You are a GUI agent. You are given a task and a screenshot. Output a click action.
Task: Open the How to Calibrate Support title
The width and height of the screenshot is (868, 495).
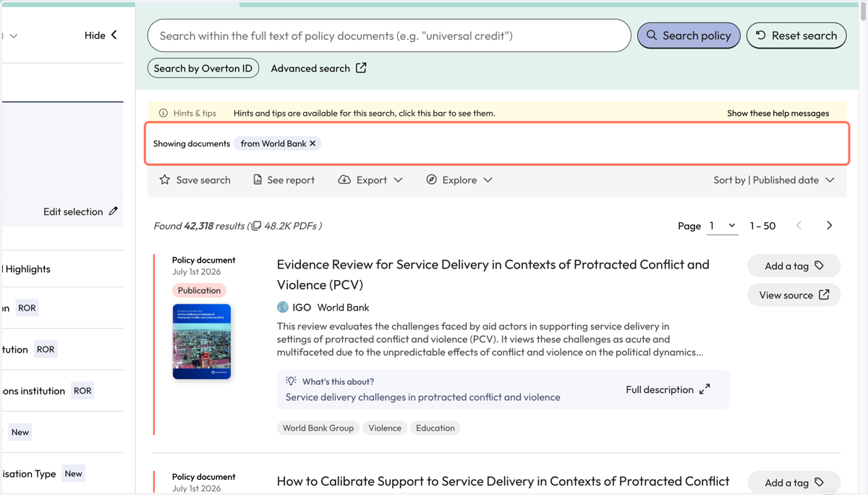tap(503, 481)
